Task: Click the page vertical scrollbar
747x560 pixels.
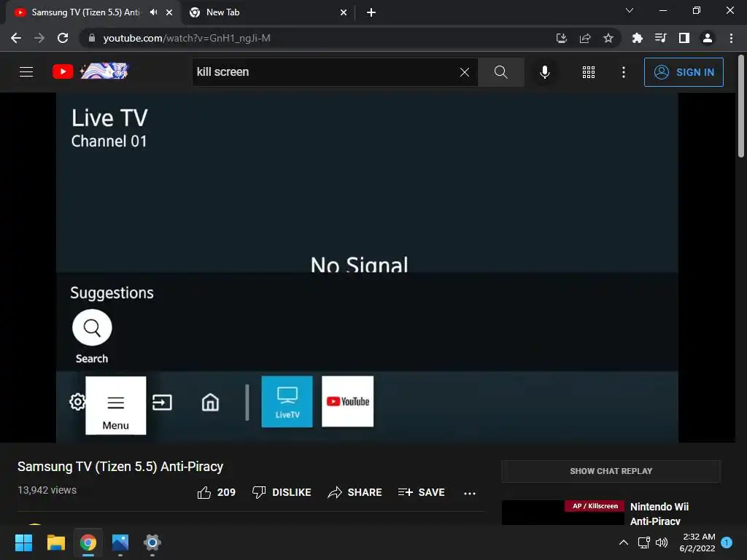Action: pyautogui.click(x=741, y=106)
